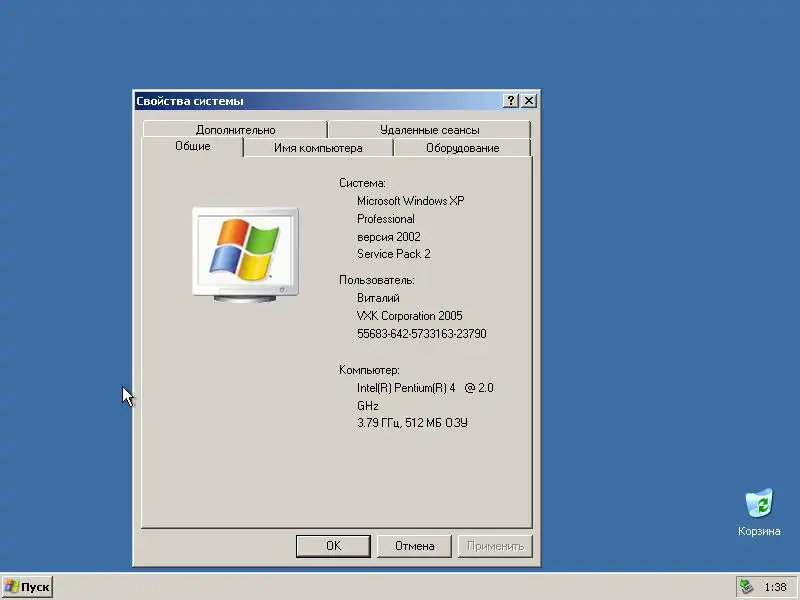Viewport: 800px width, 600px height.
Task: Click the network tray icon near clock
Action: [x=746, y=587]
